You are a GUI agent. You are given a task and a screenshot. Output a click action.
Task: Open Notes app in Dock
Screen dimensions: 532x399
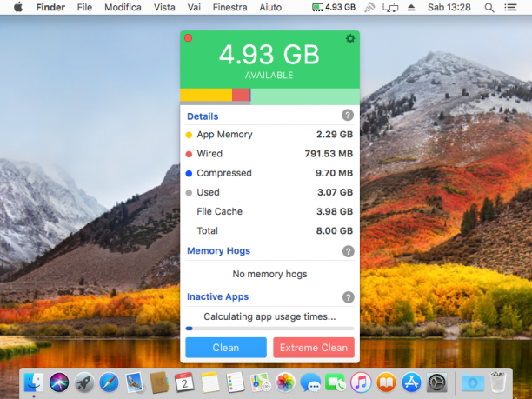[209, 382]
